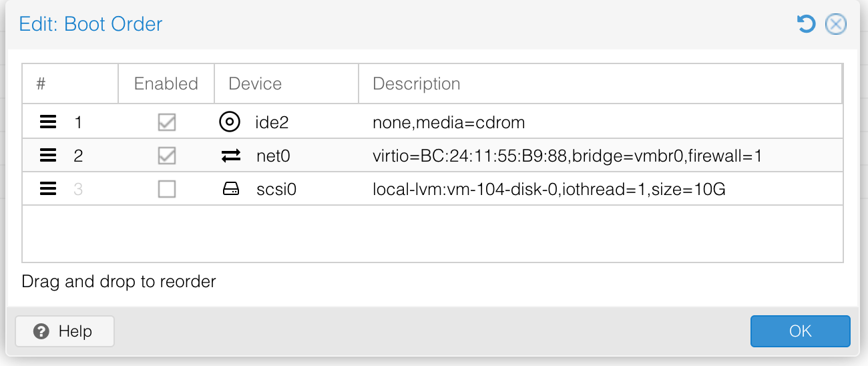Disable boot from the ide2 device
Screen dimensions: 868x366
(x=166, y=122)
